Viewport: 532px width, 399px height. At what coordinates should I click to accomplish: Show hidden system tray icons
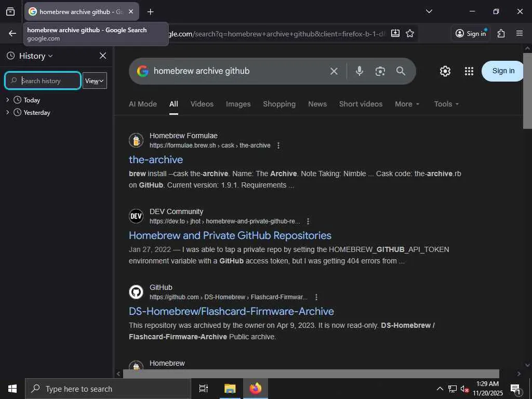tap(440, 389)
